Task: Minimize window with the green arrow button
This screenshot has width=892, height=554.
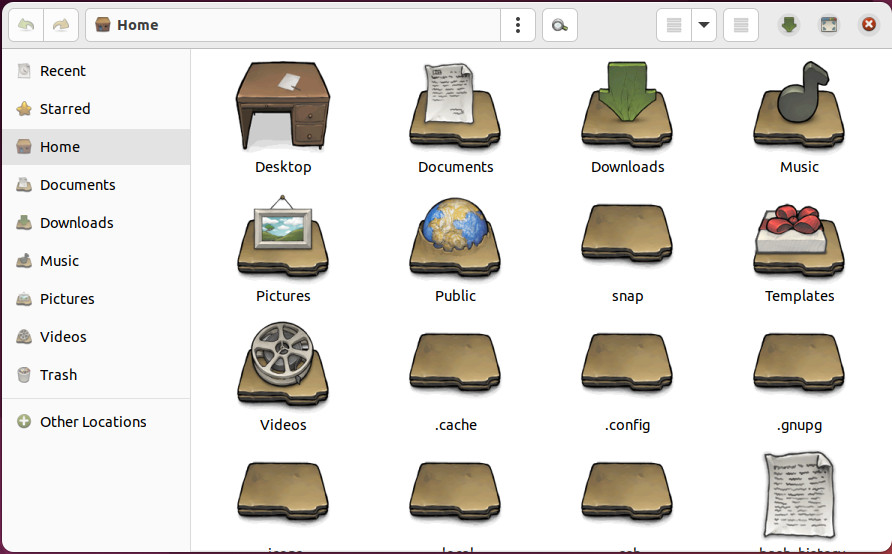Action: 788,25
